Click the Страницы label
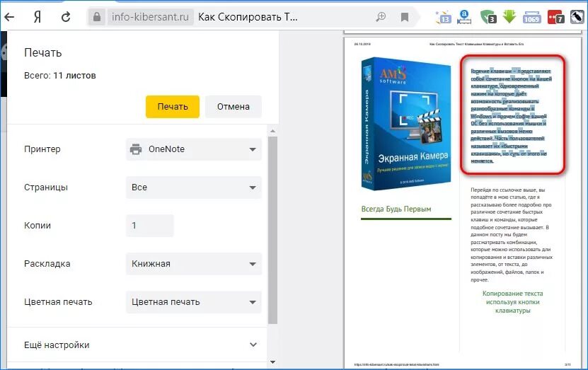Viewport: 588px width, 370px height. coord(46,187)
